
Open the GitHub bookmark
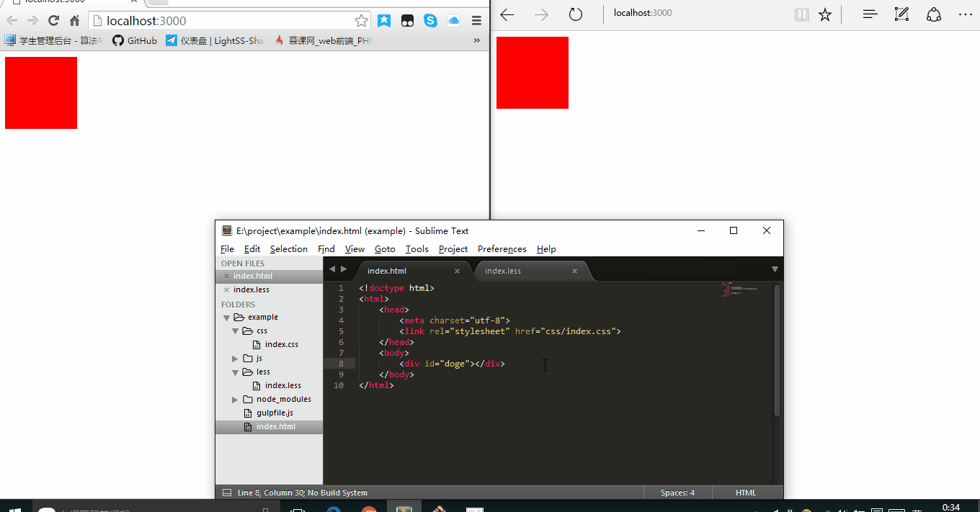(135, 41)
